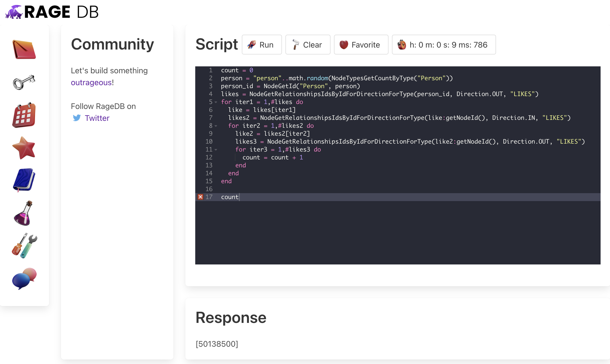
Task: Follow the outrageous link
Action: [91, 82]
